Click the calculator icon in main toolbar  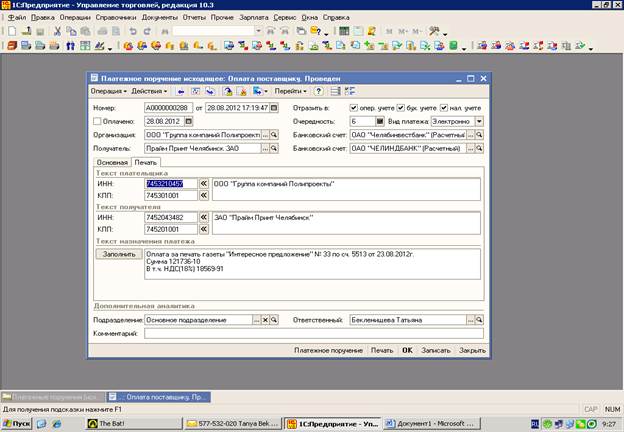[x=343, y=31]
